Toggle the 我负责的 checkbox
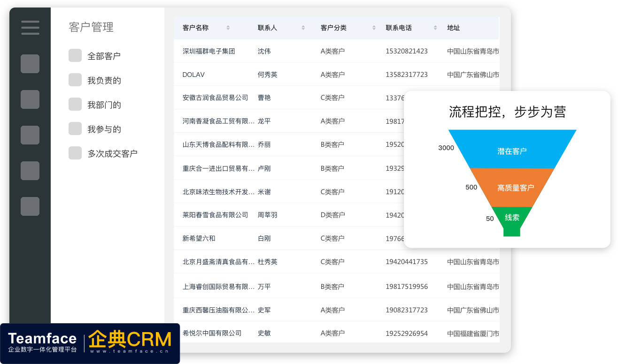The image size is (618, 364). [x=75, y=80]
